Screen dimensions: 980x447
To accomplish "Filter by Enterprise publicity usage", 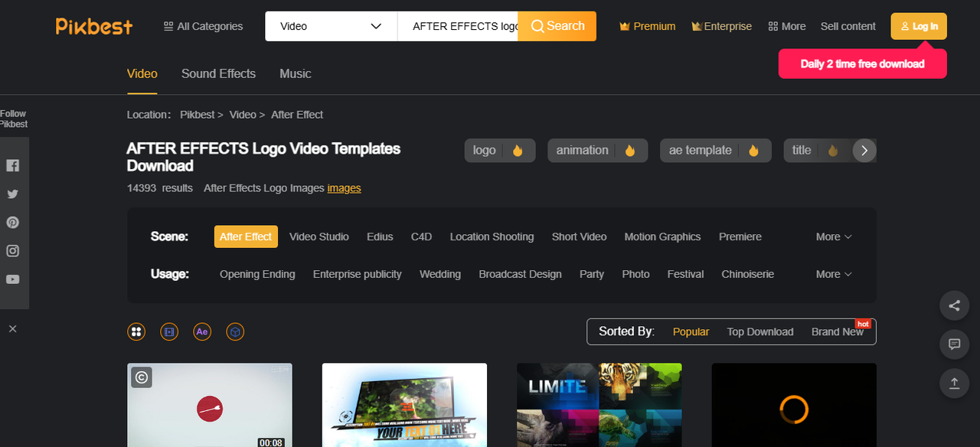I will point(358,274).
